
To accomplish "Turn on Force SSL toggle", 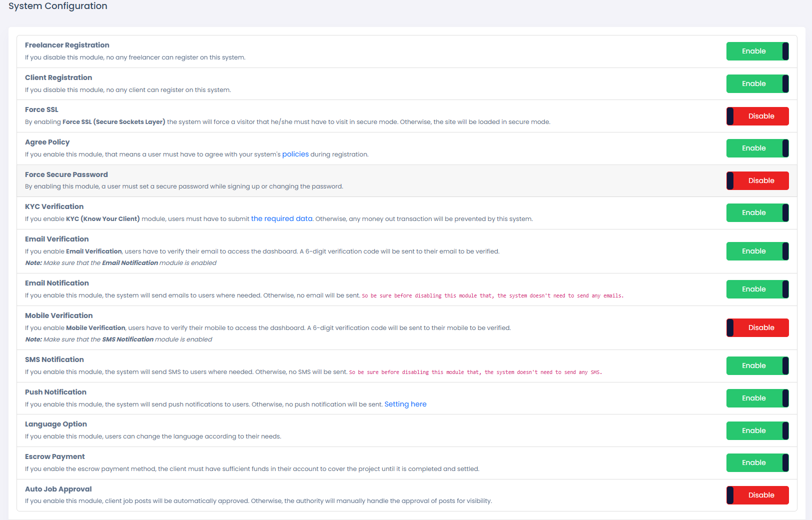I will [x=757, y=116].
